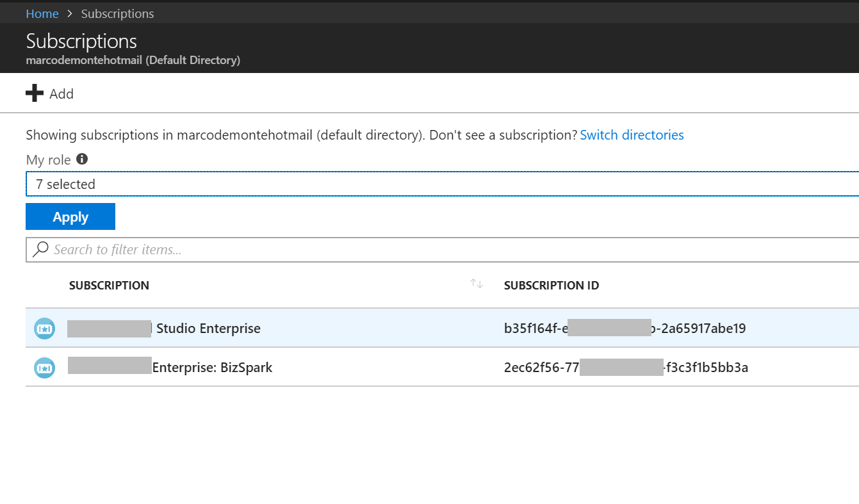Sort by the SUBSCRIPTION column header

pyautogui.click(x=109, y=286)
